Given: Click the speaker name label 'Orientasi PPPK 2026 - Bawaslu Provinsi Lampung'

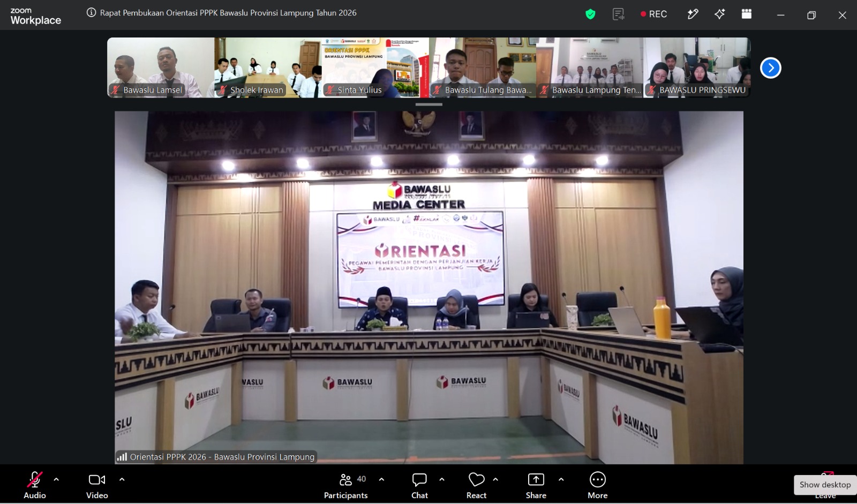Looking at the screenshot, I should pyautogui.click(x=222, y=457).
